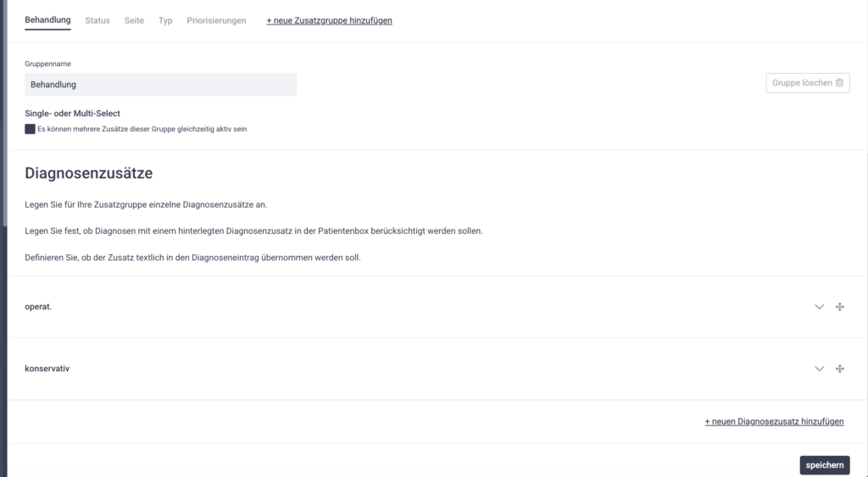Expand the operat. entry with its chevron
868x477 pixels.
[x=819, y=307]
